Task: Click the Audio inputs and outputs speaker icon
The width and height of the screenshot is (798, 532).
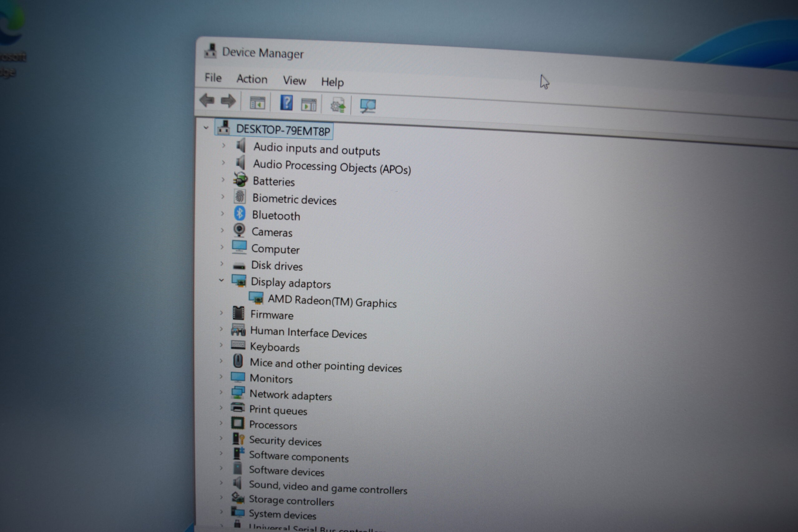Action: pos(241,146)
